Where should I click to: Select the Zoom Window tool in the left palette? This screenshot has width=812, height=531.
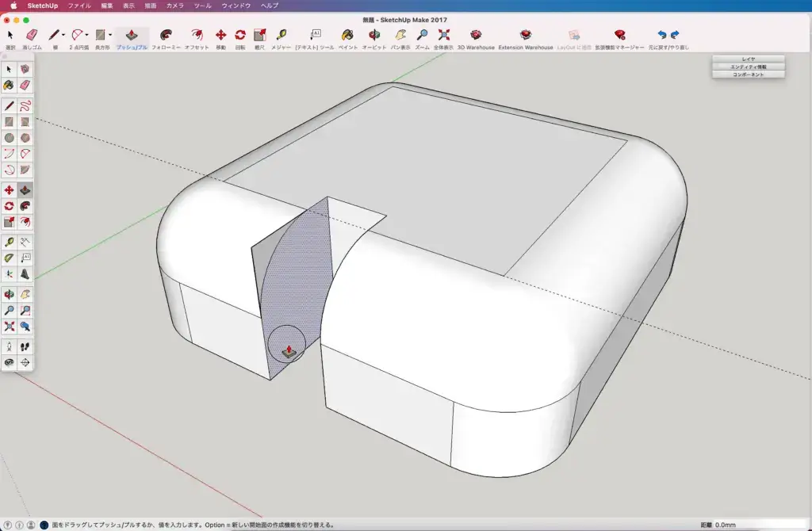(25, 310)
